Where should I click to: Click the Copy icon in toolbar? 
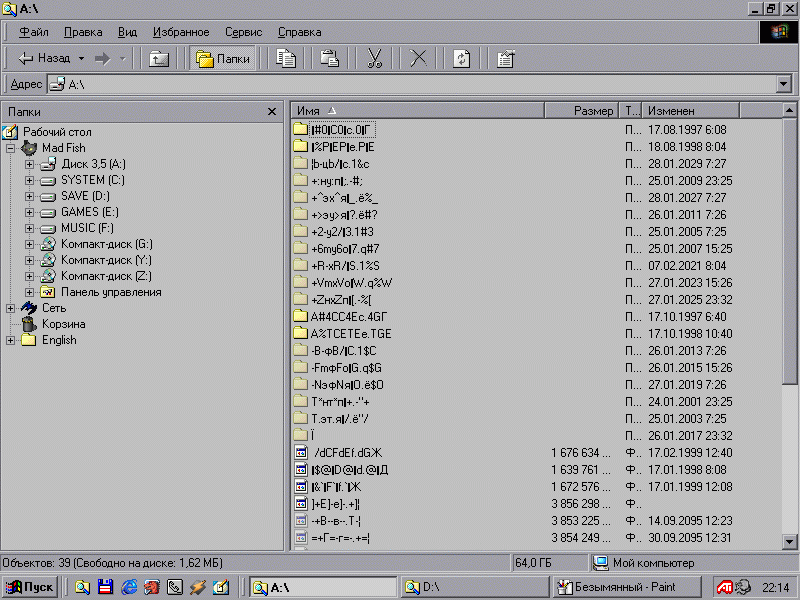(x=286, y=59)
